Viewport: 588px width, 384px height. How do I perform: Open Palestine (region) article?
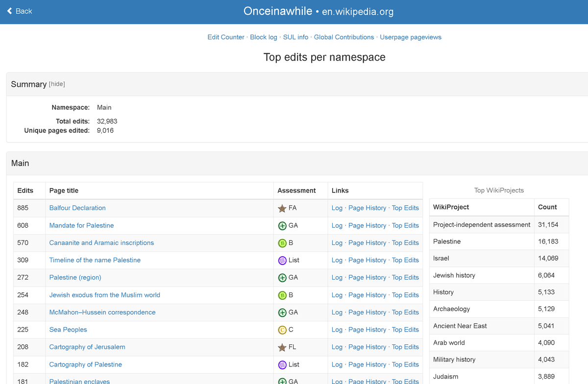click(x=75, y=277)
